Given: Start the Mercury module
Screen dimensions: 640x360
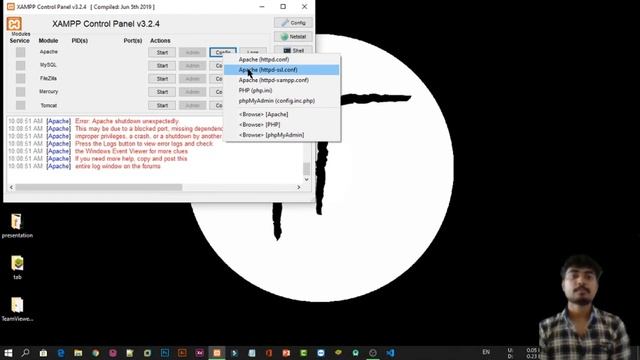Looking at the screenshot, I should (162, 92).
